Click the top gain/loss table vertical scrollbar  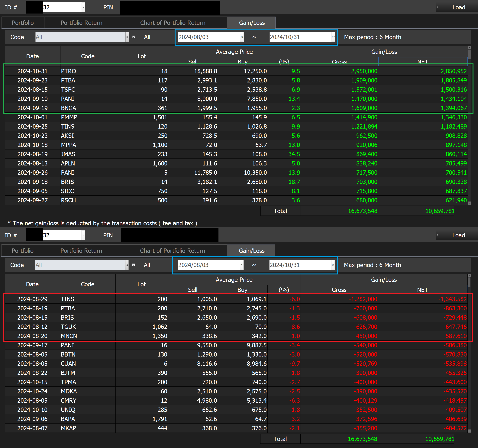coord(469,125)
